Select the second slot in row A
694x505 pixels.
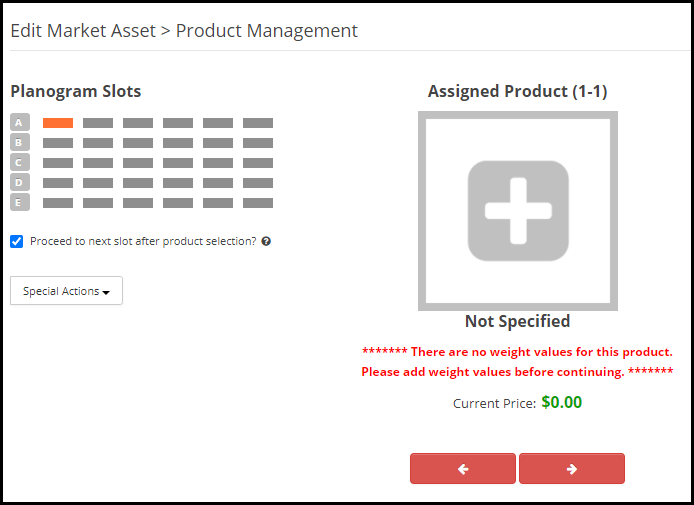pyautogui.click(x=98, y=123)
